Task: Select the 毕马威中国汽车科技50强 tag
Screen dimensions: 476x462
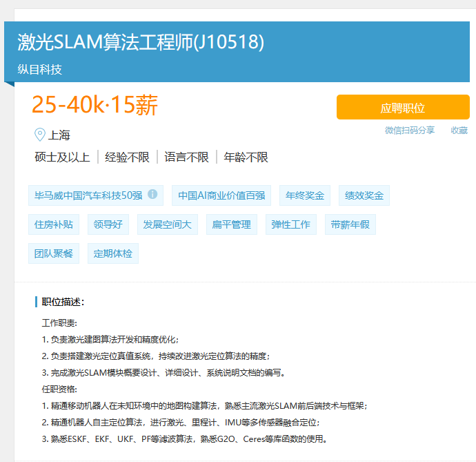Action: (96, 195)
